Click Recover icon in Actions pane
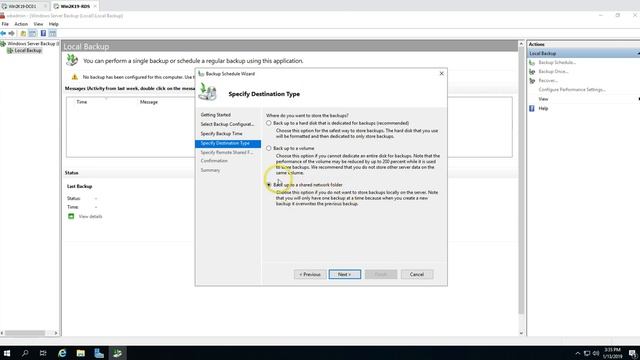Screen dimensions: 640x360 point(532,81)
